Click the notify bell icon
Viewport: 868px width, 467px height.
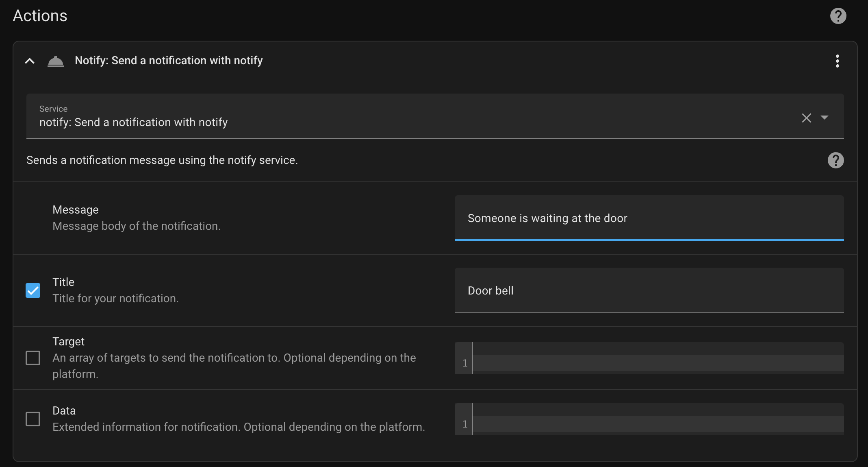point(56,61)
